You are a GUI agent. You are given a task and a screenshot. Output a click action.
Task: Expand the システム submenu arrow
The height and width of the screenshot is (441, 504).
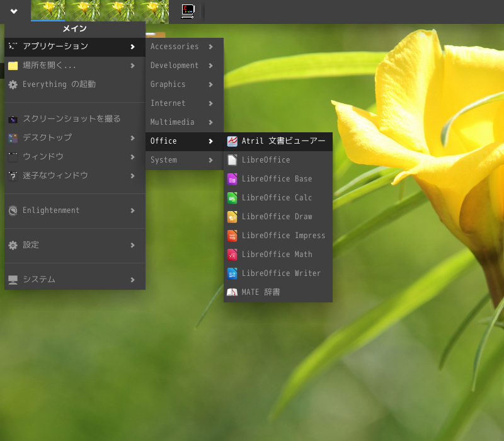(132, 280)
